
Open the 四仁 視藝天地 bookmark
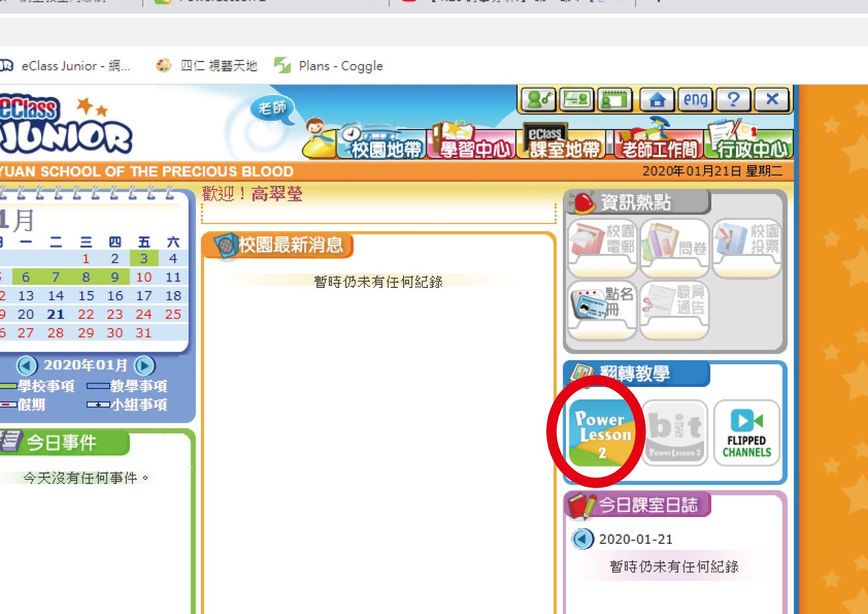coord(207,66)
